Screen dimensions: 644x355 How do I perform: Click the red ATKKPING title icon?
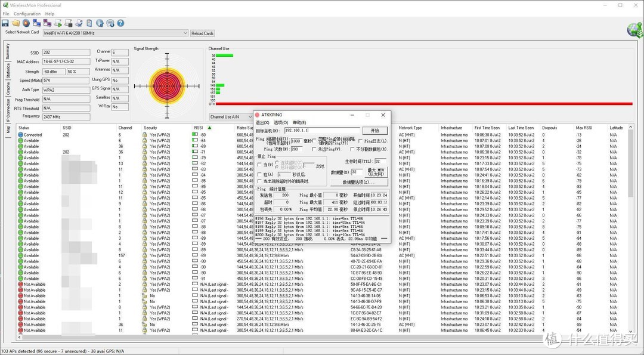pyautogui.click(x=257, y=115)
